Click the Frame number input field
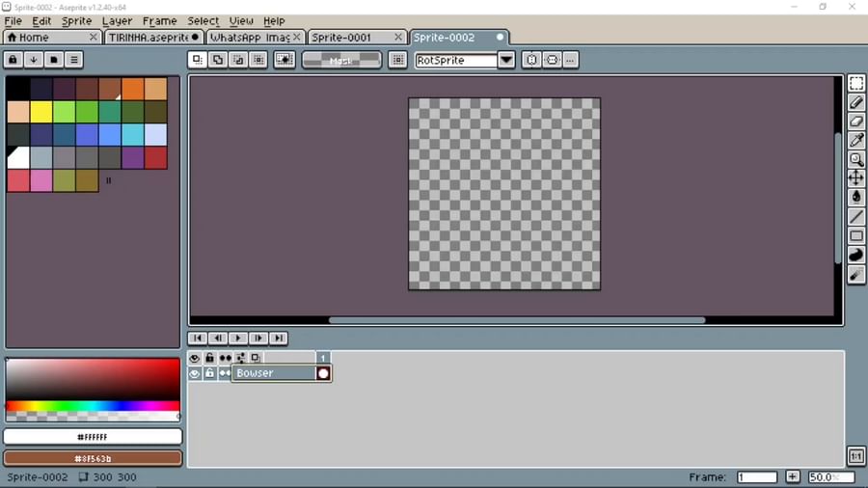Image resolution: width=868 pixels, height=488 pixels. click(757, 477)
